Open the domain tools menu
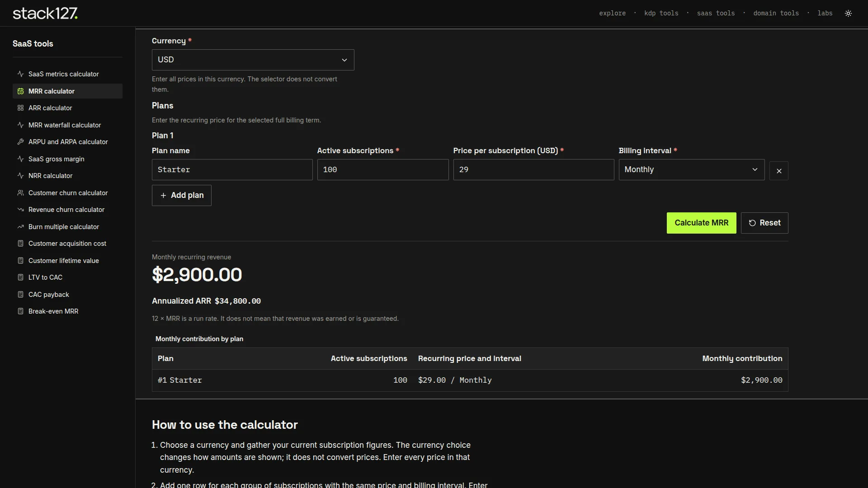The height and width of the screenshot is (488, 868). coord(776,13)
